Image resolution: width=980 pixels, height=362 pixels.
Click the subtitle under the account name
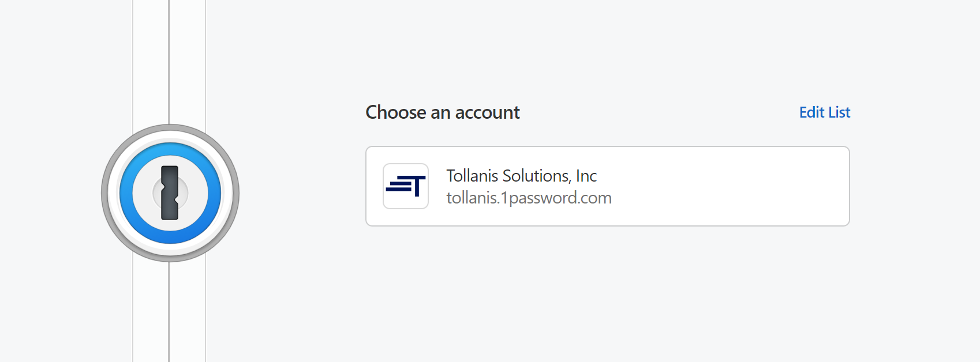pos(529,198)
